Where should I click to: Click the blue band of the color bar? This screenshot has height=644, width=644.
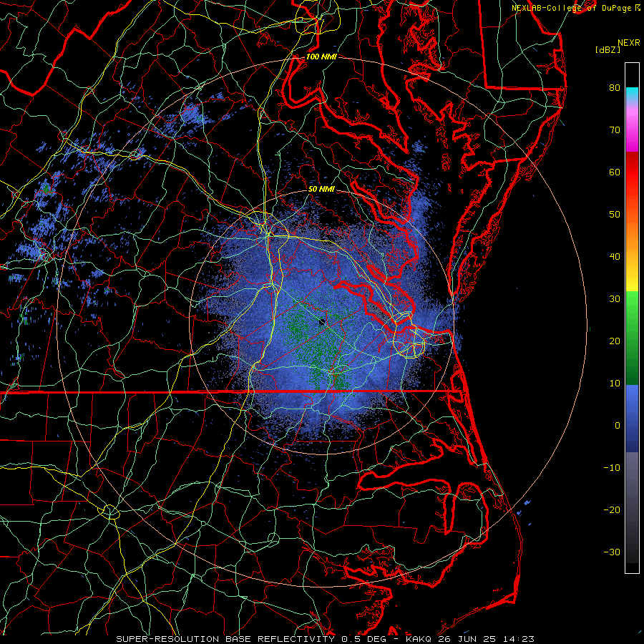pyautogui.click(x=632, y=419)
